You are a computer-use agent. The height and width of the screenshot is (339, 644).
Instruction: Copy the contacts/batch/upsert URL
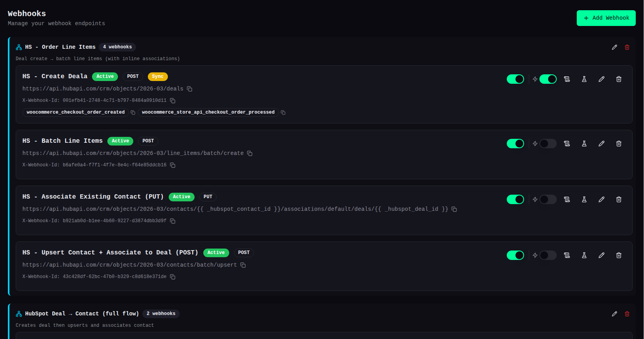tap(243, 265)
